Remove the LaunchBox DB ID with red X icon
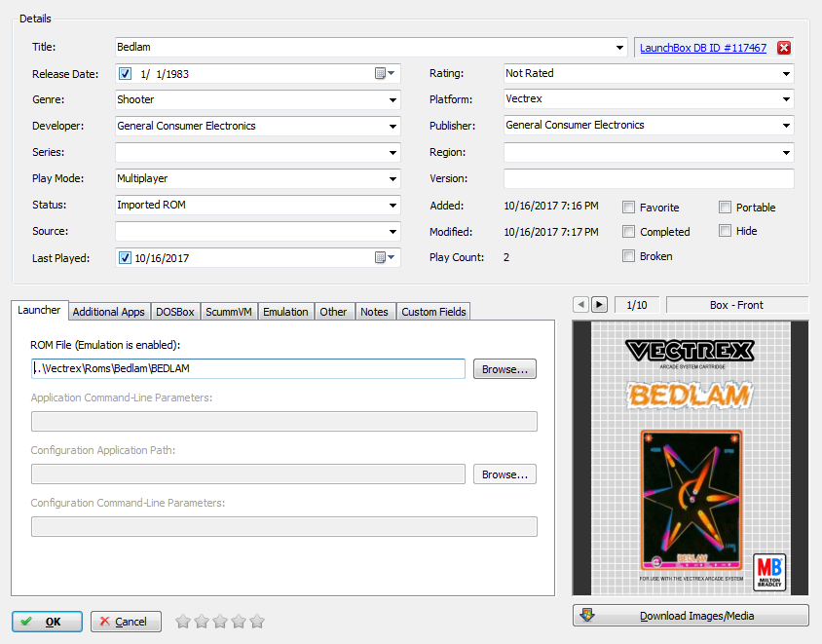 coord(784,48)
